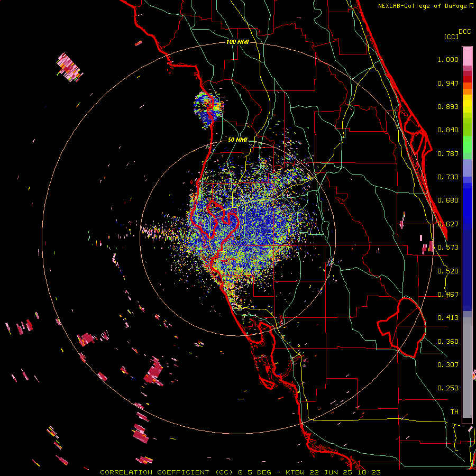Click the 0.893 scale value
476x476 pixels.
click(448, 106)
